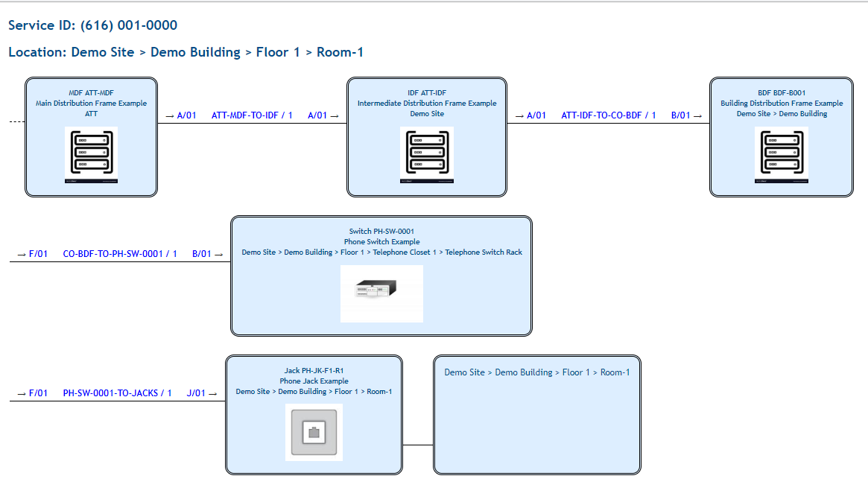Viewport: 868px width, 502px height.
Task: Click port F/01 on the switch cable segment
Action: point(37,253)
